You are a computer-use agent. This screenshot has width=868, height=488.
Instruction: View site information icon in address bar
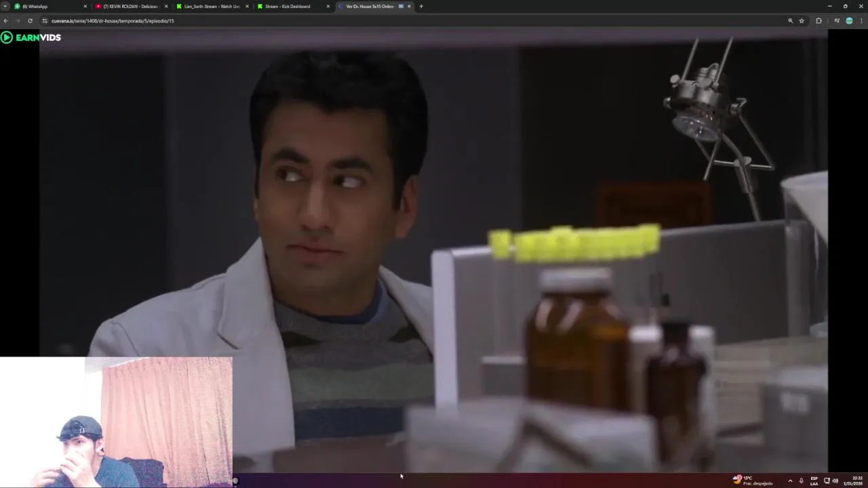pyautogui.click(x=45, y=21)
